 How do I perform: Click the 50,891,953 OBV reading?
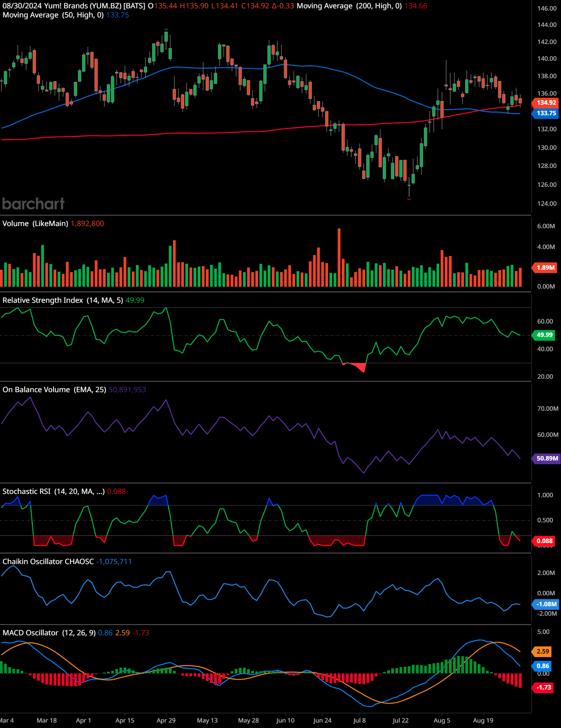point(128,390)
